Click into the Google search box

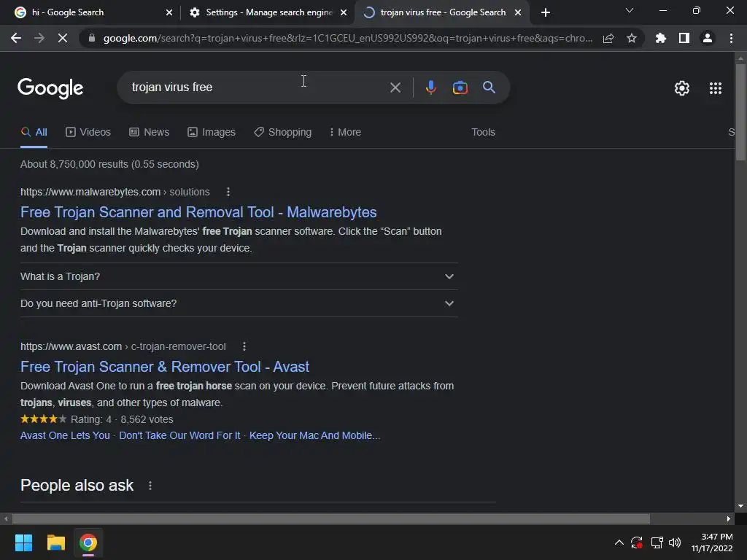pyautogui.click(x=258, y=87)
